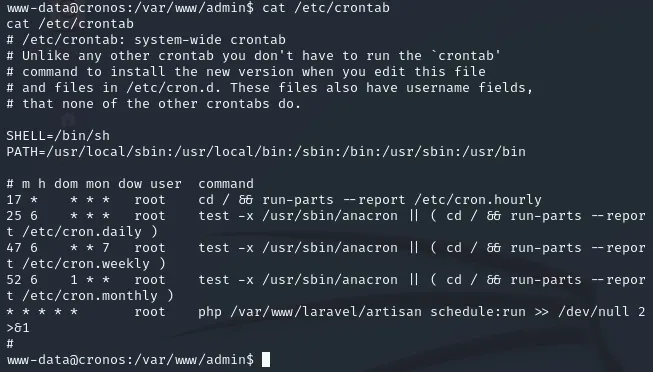Click the minute value 17 in the hourly entry
This screenshot has width=653, height=372.
click(14, 200)
